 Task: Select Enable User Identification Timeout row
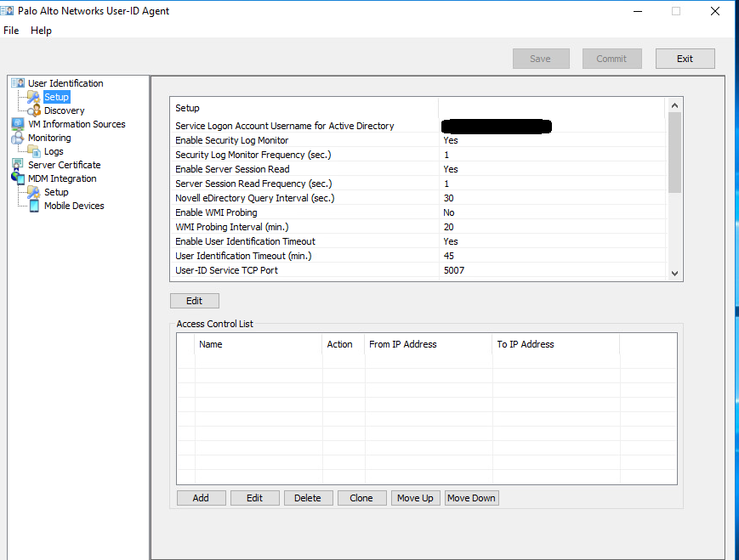point(418,241)
